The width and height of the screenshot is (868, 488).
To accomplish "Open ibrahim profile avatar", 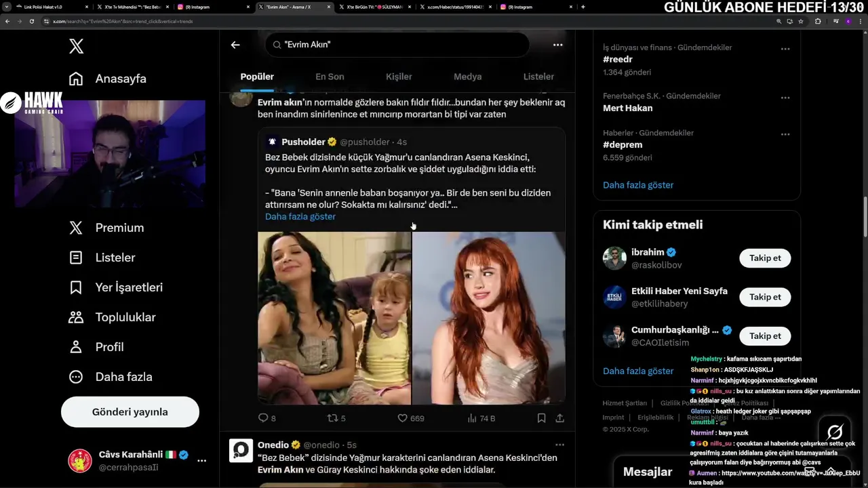I will (614, 258).
